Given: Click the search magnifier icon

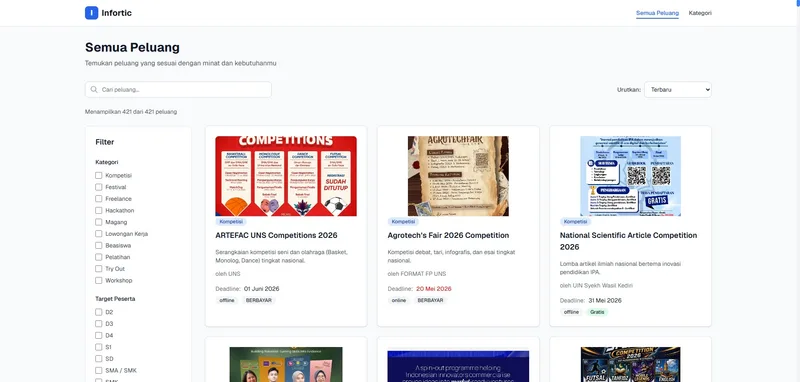Looking at the screenshot, I should tap(94, 89).
